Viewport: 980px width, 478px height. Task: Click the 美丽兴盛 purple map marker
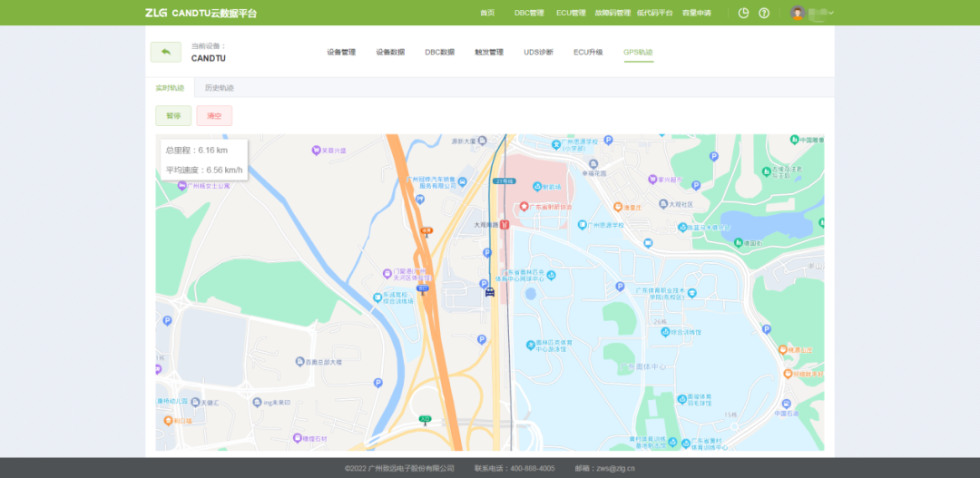(x=316, y=151)
